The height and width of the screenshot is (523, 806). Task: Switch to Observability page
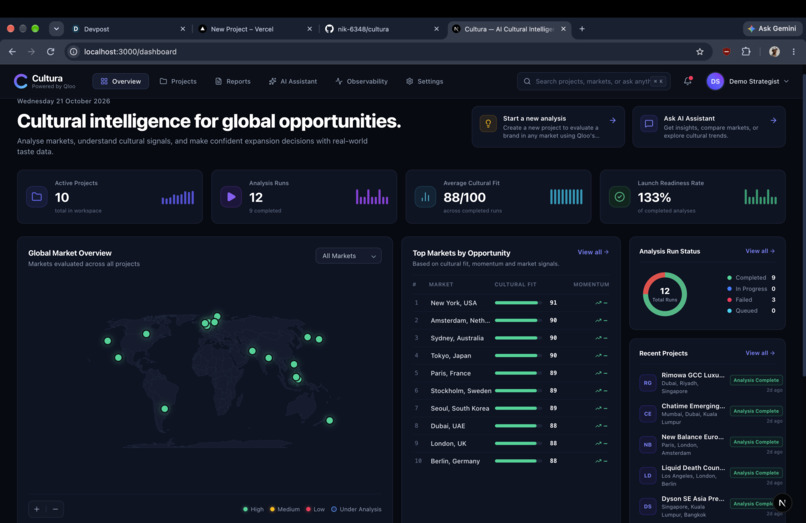361,81
